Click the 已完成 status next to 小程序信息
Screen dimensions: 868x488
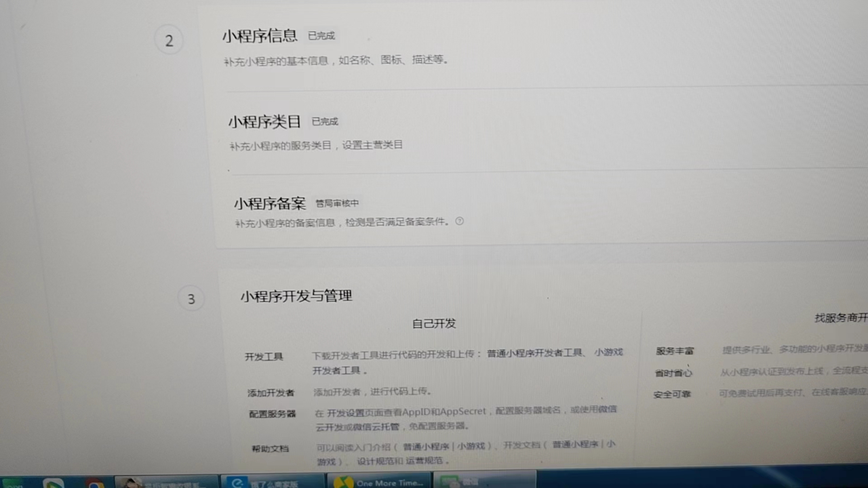[321, 36]
